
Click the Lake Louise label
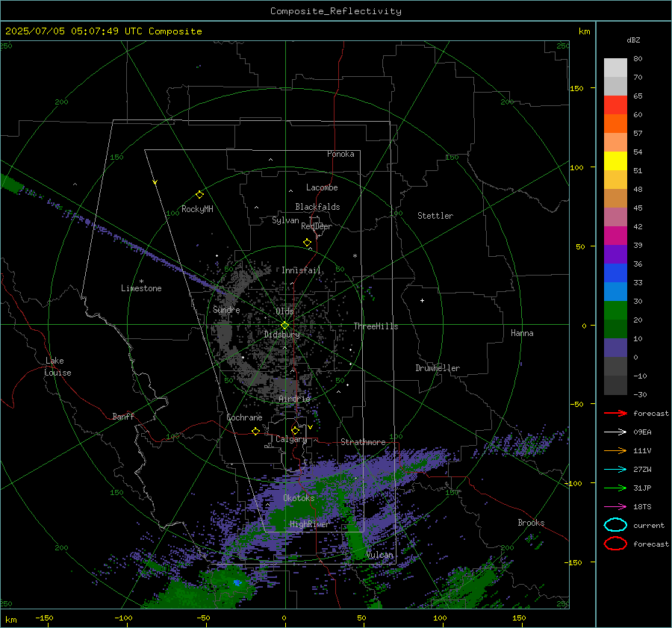[57, 367]
